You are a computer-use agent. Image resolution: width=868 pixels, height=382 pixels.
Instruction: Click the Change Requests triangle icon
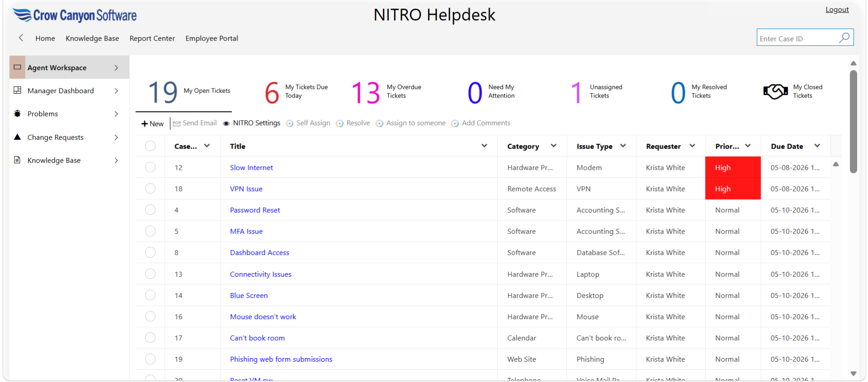[18, 137]
